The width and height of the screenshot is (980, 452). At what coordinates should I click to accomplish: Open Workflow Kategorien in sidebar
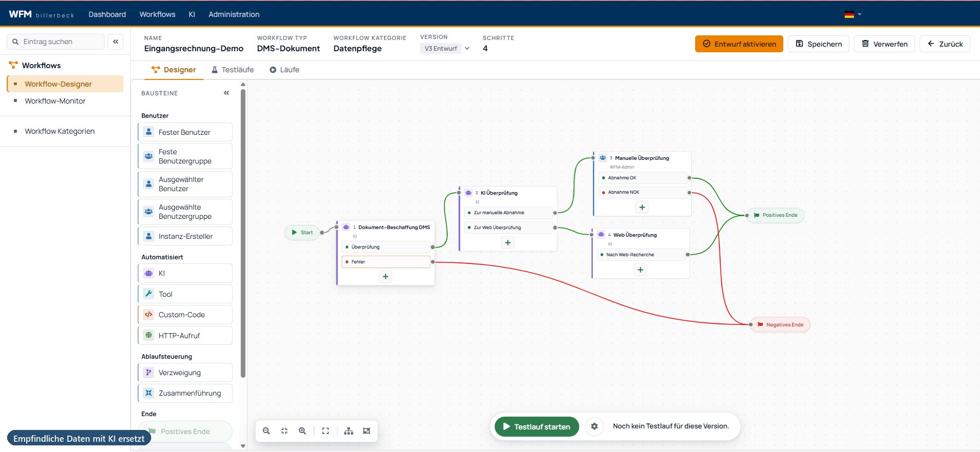pos(60,131)
